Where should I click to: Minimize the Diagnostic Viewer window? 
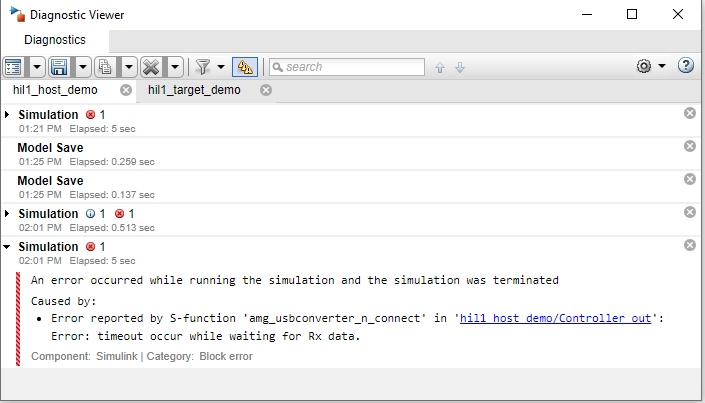587,14
